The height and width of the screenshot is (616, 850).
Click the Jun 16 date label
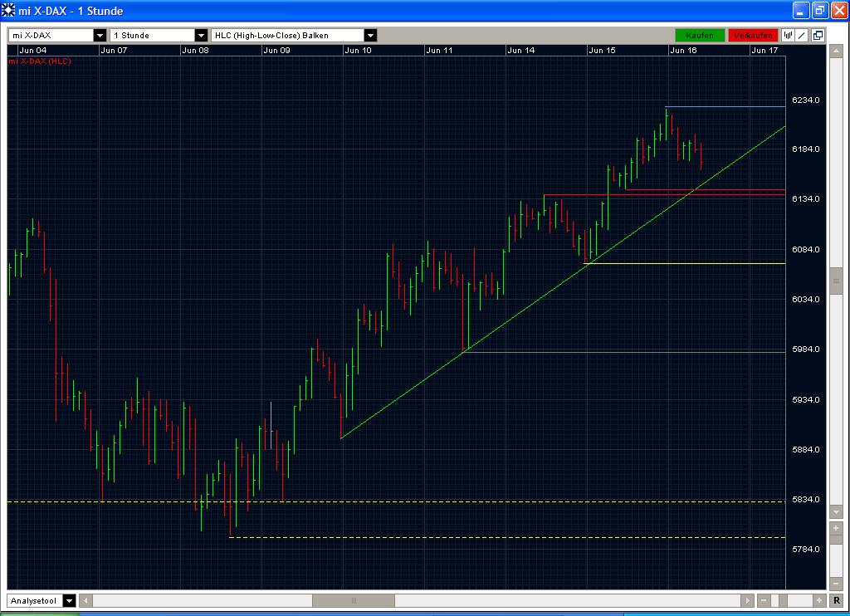(x=683, y=51)
